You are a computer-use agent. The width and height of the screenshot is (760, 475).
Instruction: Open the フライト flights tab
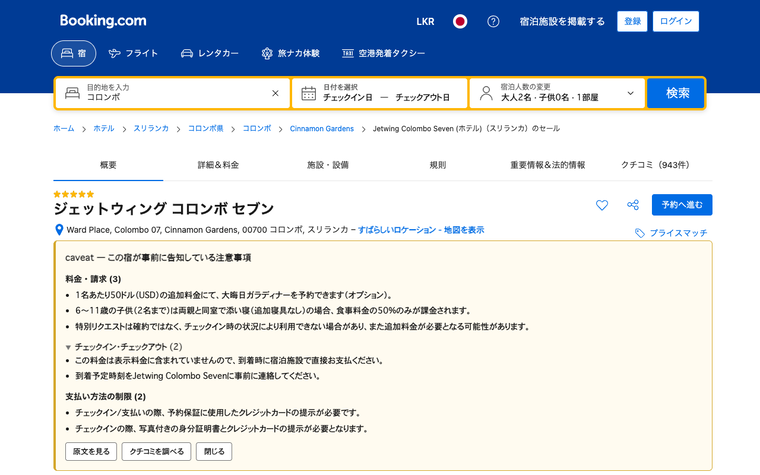(x=133, y=53)
